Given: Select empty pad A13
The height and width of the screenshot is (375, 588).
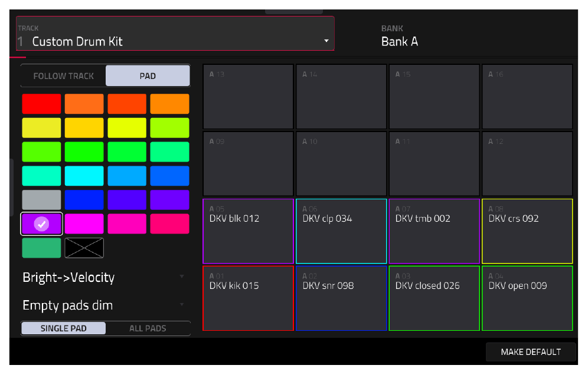Looking at the screenshot, I should (x=248, y=97).
